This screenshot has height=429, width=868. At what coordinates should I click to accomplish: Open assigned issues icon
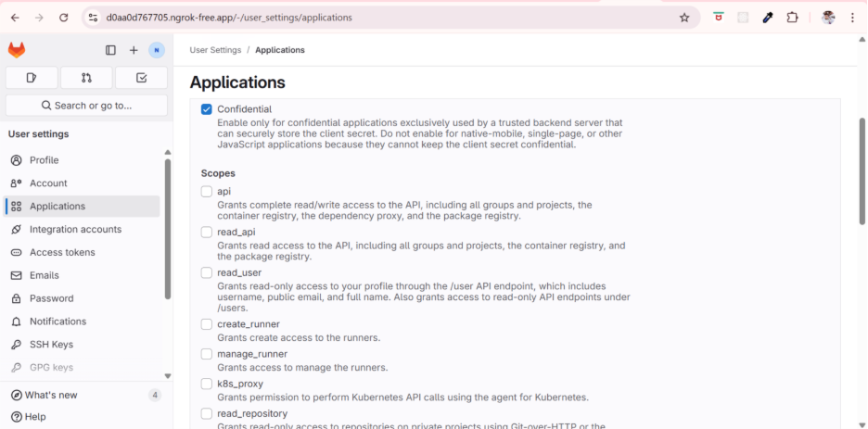[x=32, y=78]
